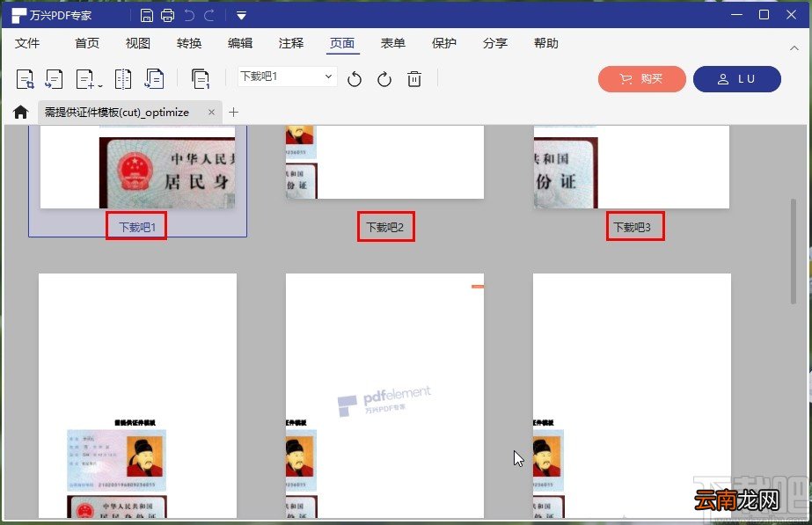
Task: Switch to the 分享 tab
Action: (495, 43)
